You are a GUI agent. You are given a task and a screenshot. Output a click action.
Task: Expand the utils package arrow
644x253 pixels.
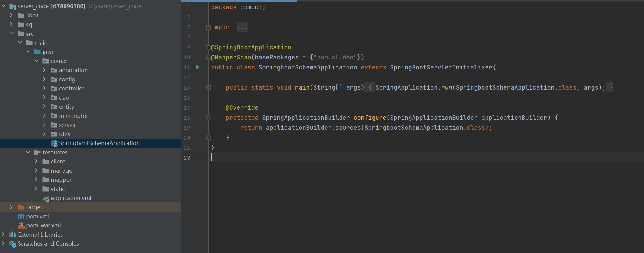tap(44, 134)
